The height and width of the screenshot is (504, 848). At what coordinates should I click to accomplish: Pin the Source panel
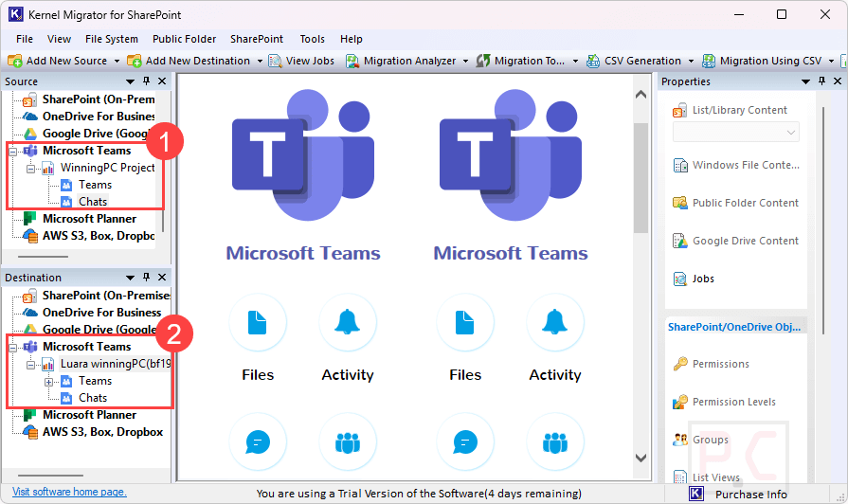coord(146,81)
